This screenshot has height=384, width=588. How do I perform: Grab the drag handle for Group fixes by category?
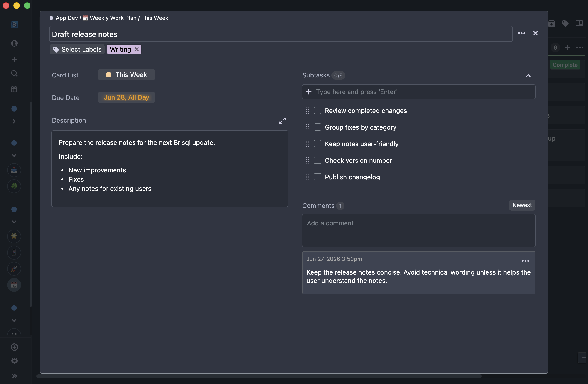[x=308, y=127]
